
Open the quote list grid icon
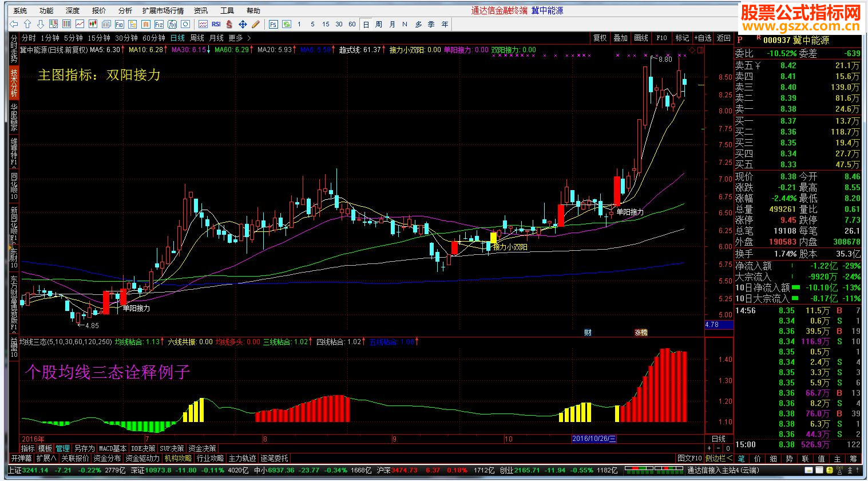[x=67, y=24]
